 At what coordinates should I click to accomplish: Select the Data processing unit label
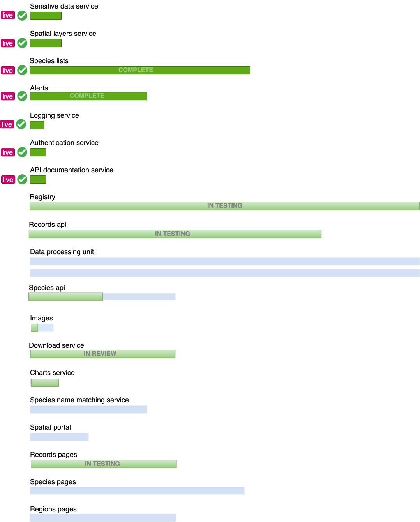pos(62,252)
